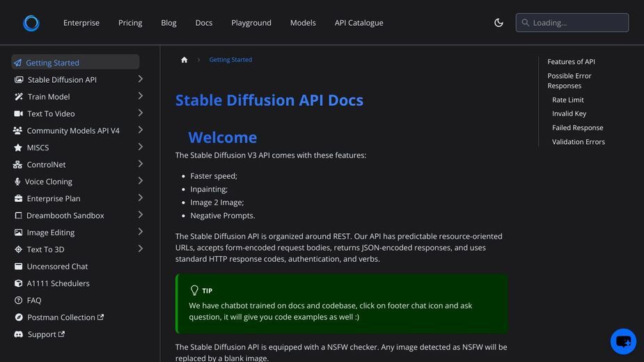Toggle dark mode moon icon
Image resolution: width=644 pixels, height=362 pixels.
tap(498, 22)
